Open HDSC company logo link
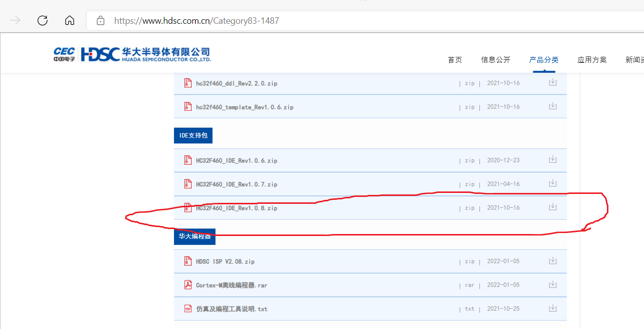The image size is (644, 329). tap(146, 54)
